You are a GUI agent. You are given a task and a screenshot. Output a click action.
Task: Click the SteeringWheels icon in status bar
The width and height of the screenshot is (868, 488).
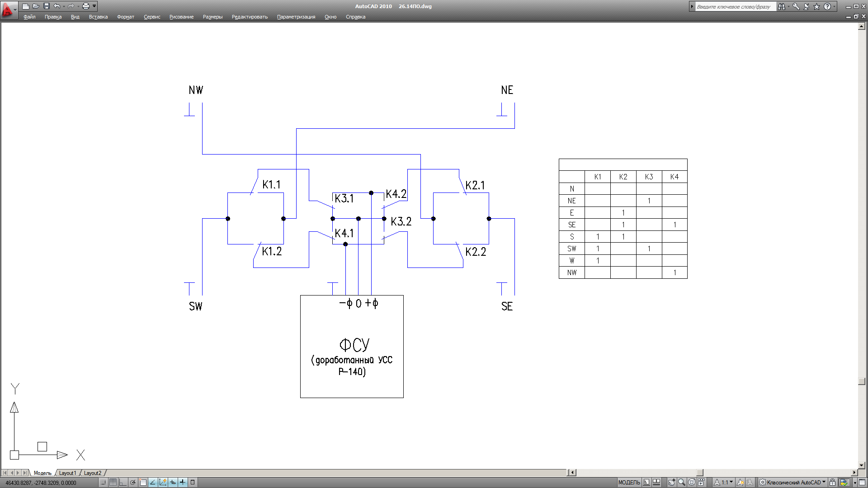tap(692, 482)
